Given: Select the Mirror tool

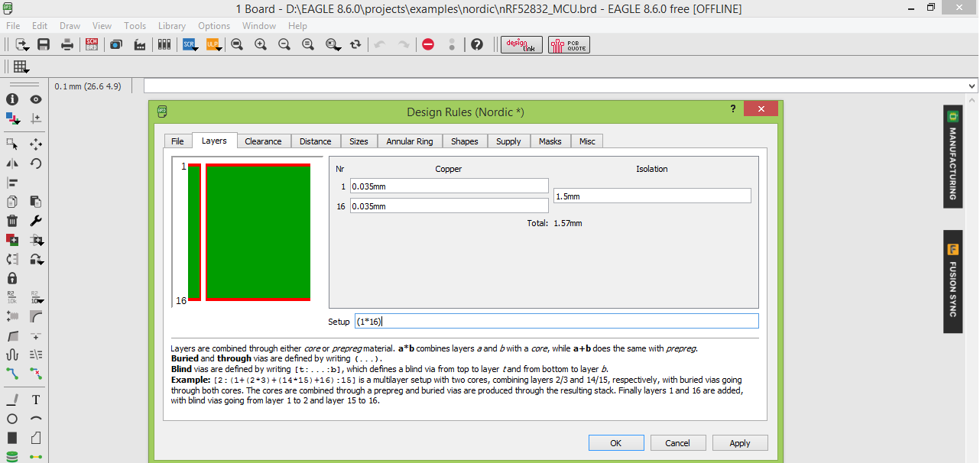Looking at the screenshot, I should [x=12, y=163].
